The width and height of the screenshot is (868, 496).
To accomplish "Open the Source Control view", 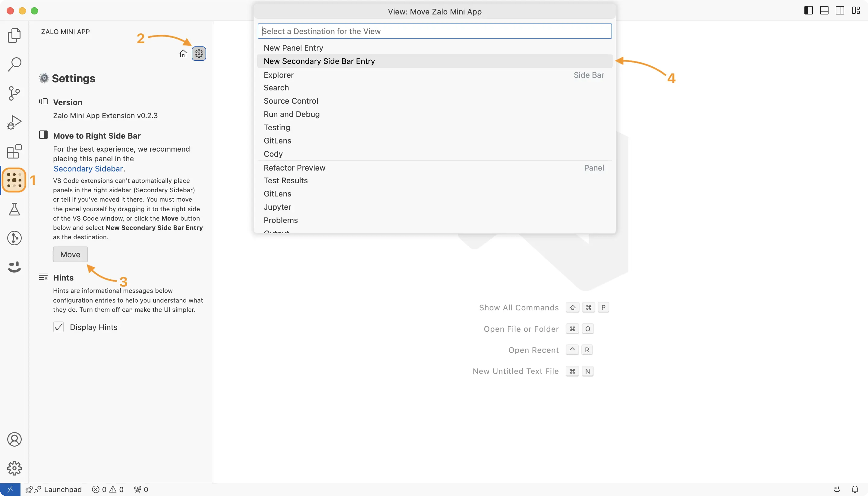I will coord(14,93).
